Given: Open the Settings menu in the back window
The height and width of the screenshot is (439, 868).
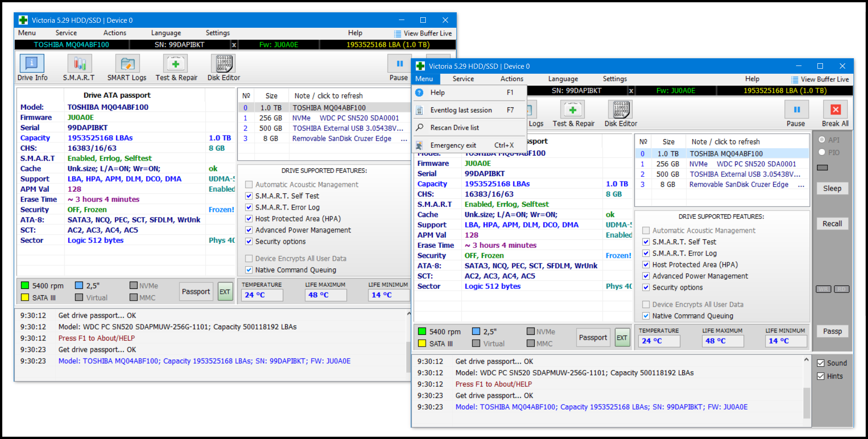Looking at the screenshot, I should (218, 33).
